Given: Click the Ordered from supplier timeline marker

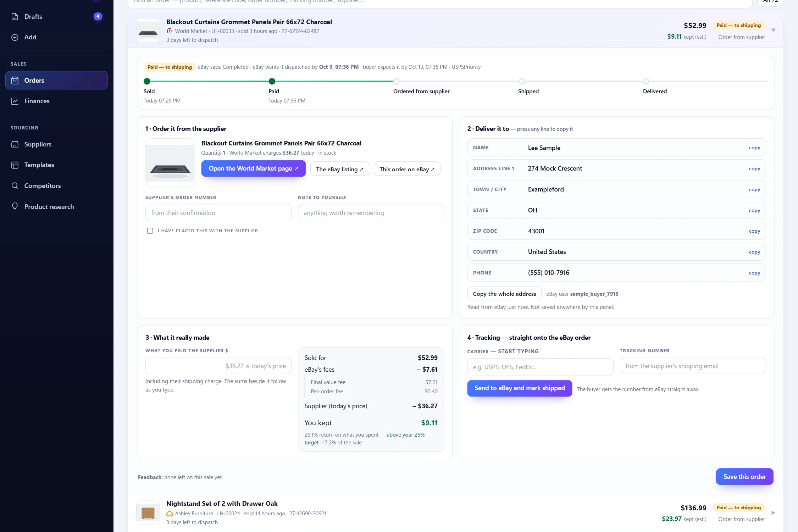Looking at the screenshot, I should pos(397,82).
